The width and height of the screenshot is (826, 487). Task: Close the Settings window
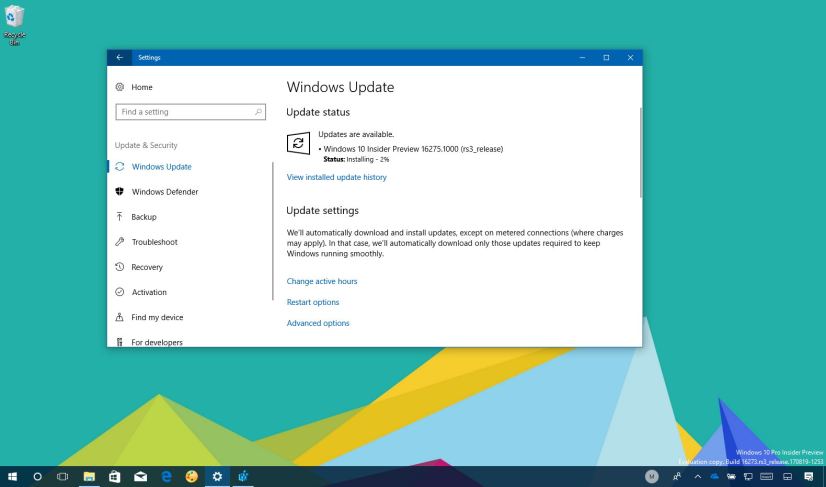click(x=631, y=57)
